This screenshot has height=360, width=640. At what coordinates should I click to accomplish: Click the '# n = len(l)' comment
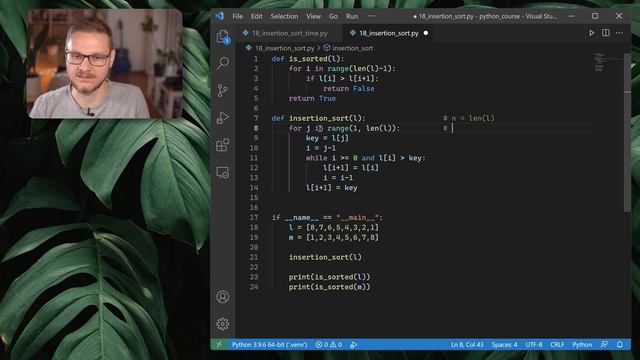(469, 118)
